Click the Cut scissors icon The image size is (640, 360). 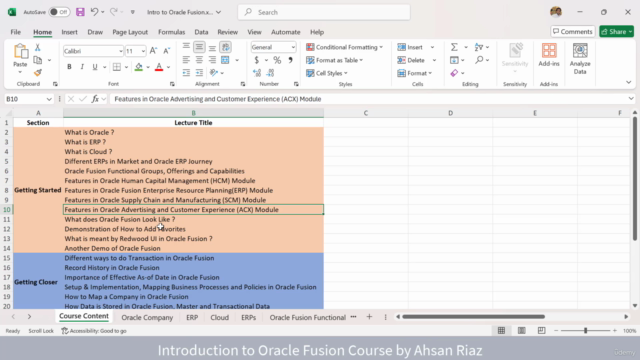[38, 48]
